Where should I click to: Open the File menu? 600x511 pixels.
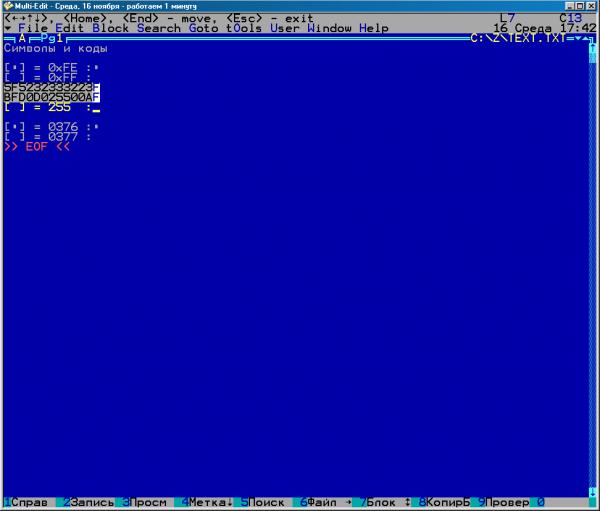pos(33,28)
